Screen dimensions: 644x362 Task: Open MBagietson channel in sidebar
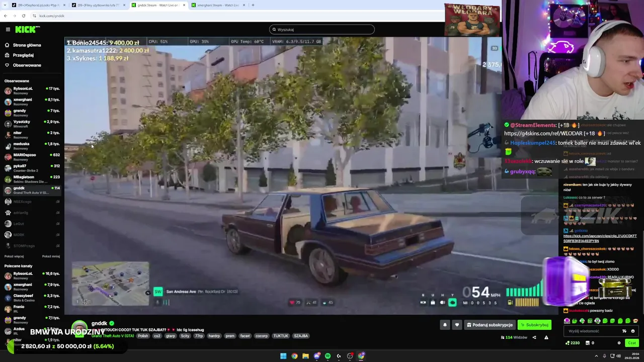(32, 179)
